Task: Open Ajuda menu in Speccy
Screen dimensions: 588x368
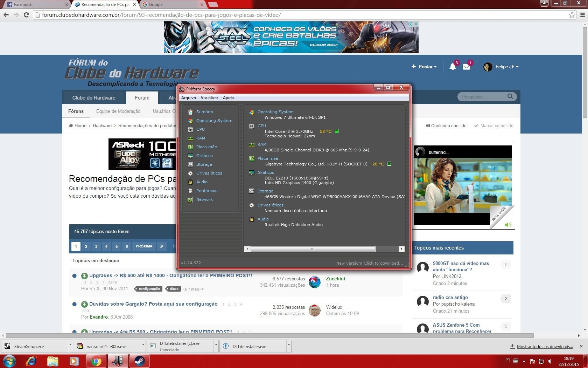Action: 228,98
